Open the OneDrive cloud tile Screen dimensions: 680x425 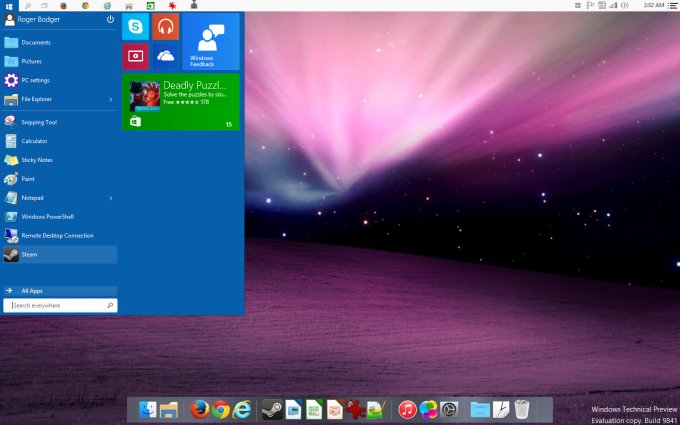click(165, 56)
